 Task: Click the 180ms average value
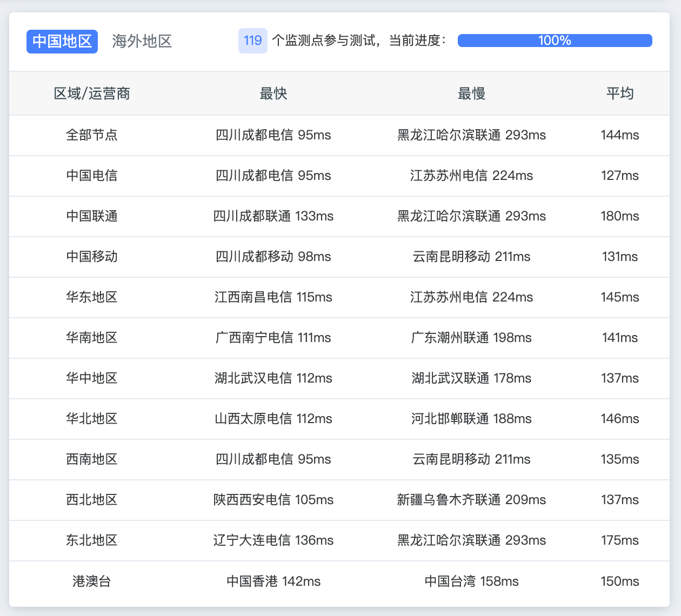coord(620,216)
